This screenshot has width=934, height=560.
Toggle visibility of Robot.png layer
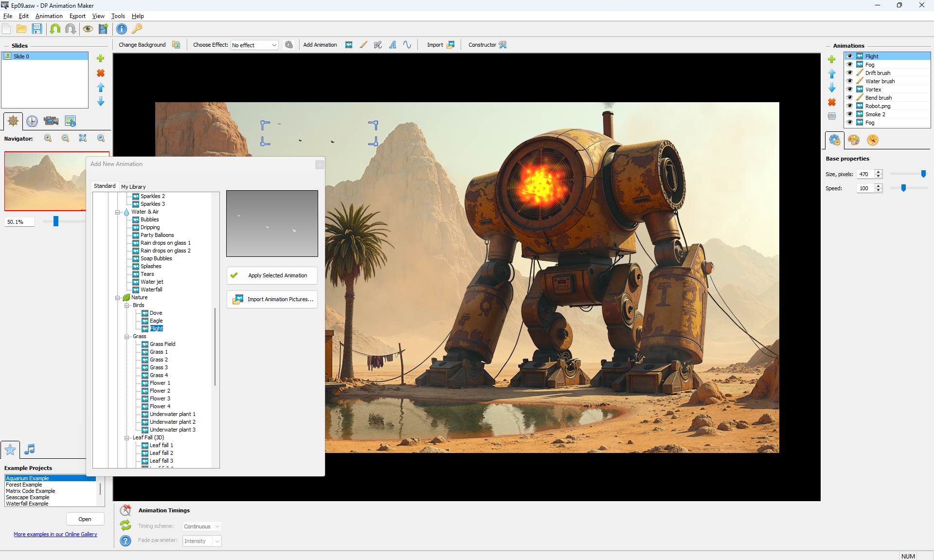[849, 106]
